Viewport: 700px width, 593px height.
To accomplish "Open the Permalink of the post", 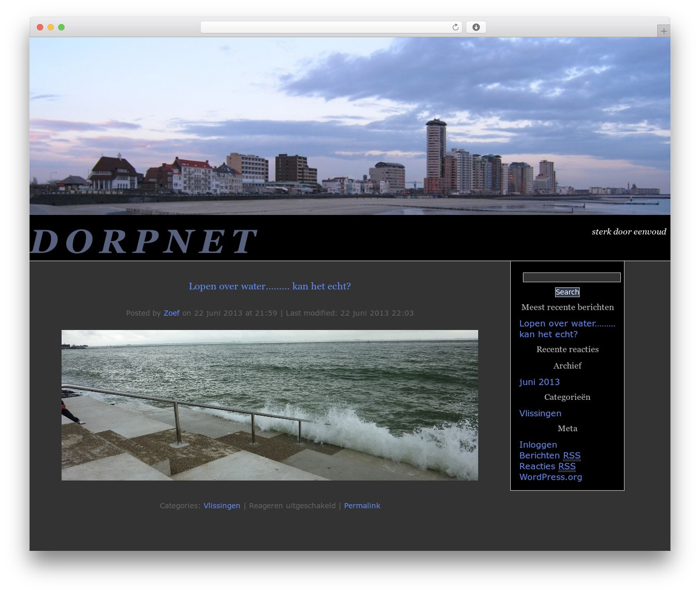I will click(362, 505).
